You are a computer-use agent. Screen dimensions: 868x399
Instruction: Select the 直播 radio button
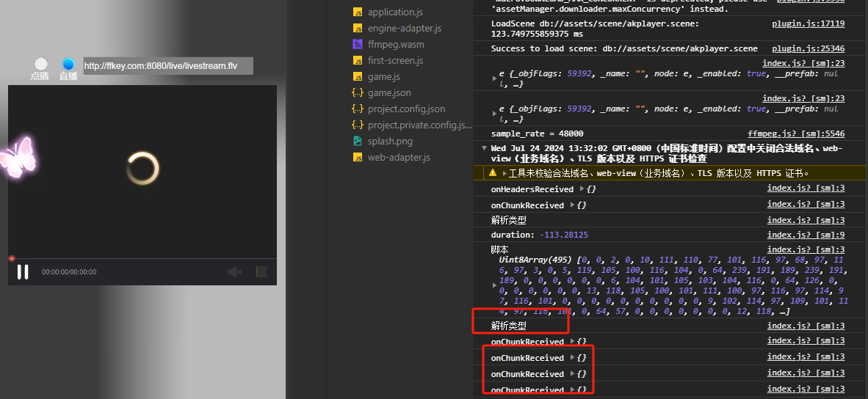pos(68,64)
